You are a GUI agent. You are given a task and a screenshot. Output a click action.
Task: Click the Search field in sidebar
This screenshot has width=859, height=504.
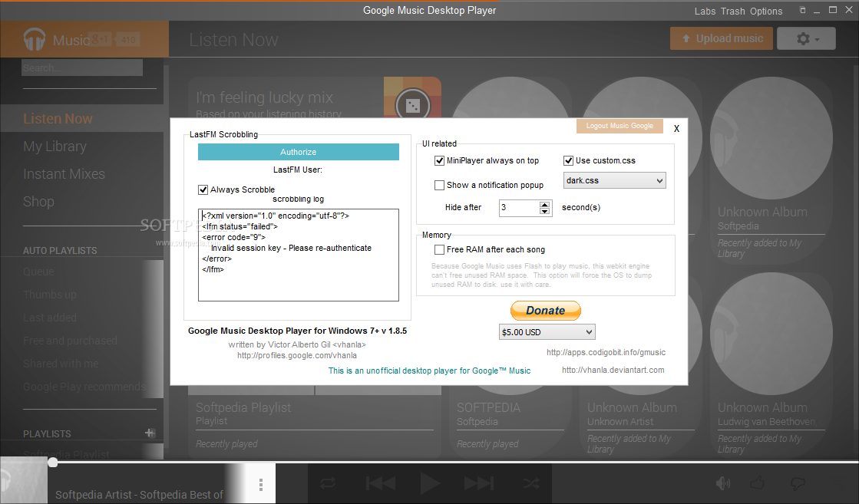point(82,68)
